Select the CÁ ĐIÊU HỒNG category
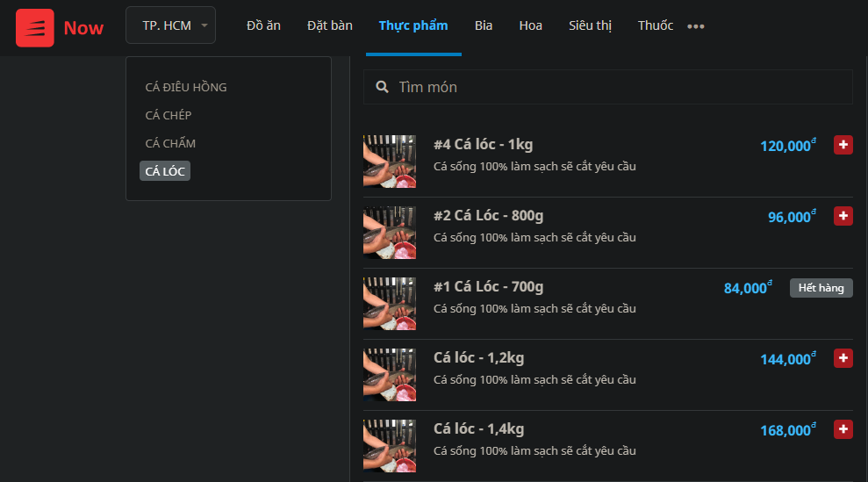The width and height of the screenshot is (868, 482). point(186,87)
